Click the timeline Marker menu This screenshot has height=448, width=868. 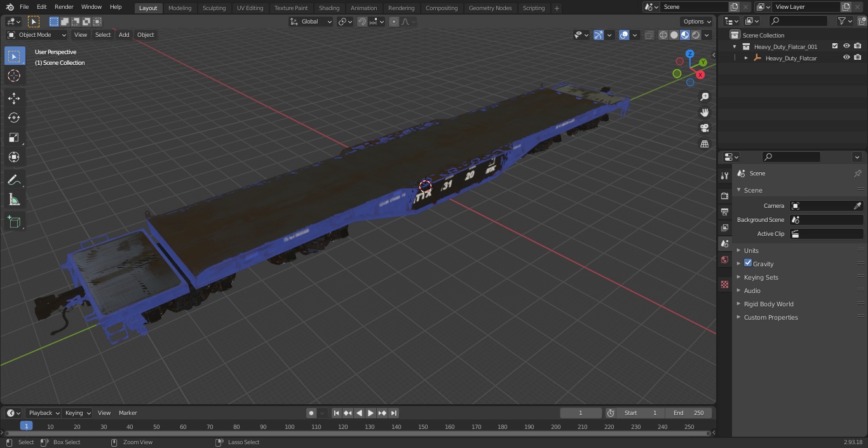click(x=128, y=413)
